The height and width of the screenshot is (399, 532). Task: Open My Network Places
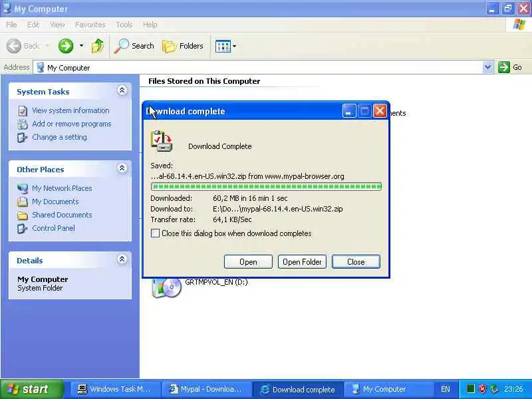click(62, 188)
